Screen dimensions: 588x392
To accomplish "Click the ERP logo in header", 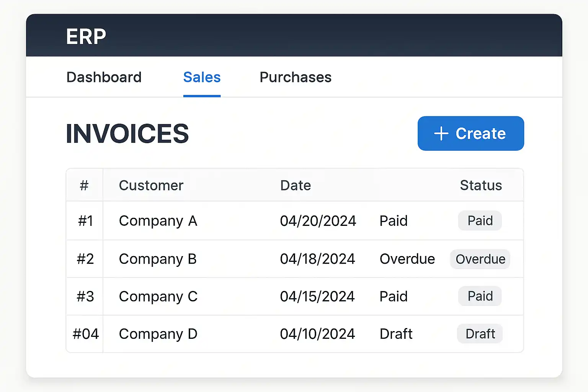I will click(86, 37).
